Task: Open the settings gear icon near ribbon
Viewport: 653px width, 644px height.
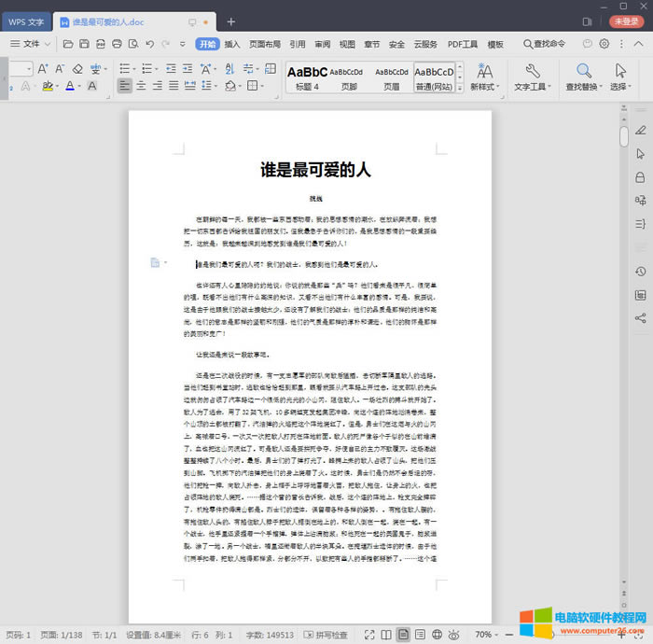Action: click(x=604, y=44)
